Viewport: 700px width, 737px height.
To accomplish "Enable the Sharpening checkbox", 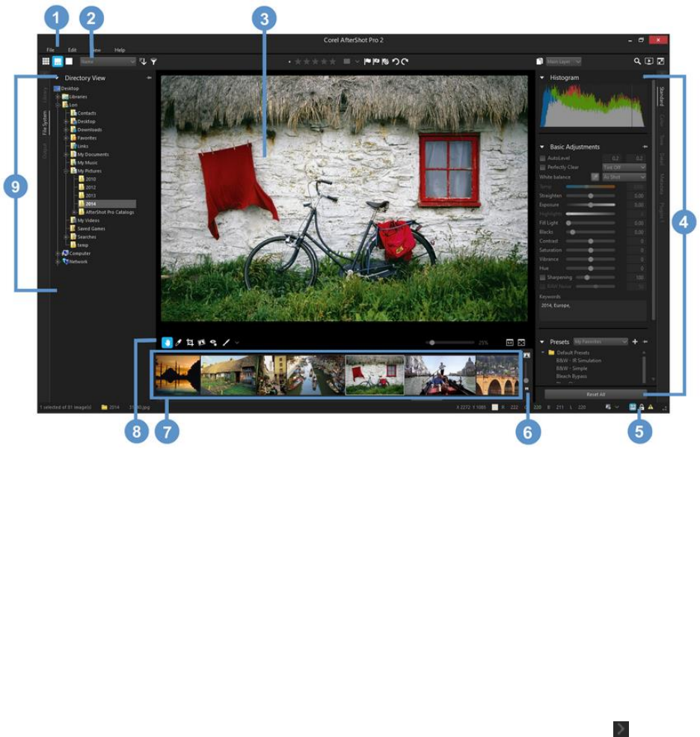I will pyautogui.click(x=543, y=278).
